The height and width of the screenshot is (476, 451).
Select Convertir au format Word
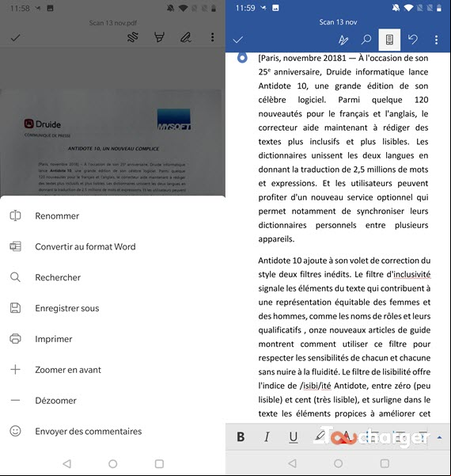(112, 246)
